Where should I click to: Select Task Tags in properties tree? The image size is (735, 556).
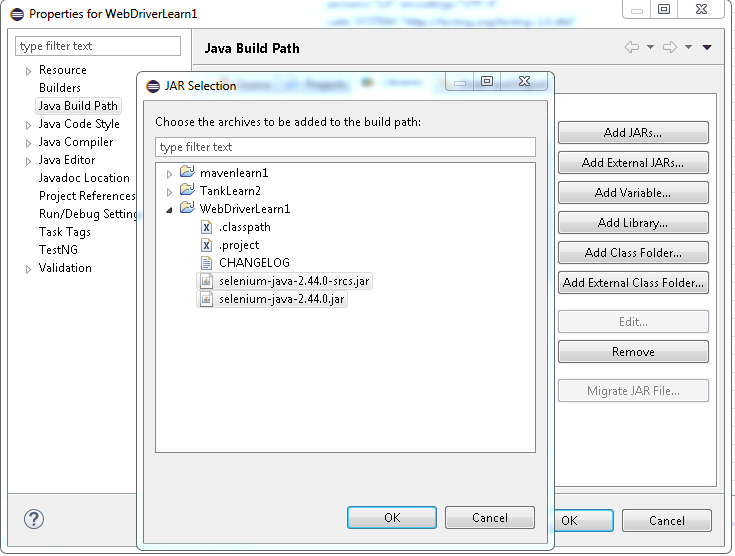[65, 232]
